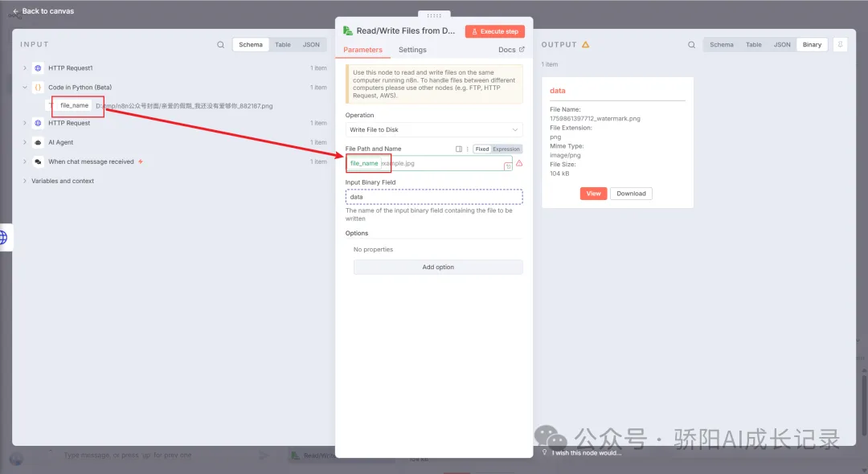The width and height of the screenshot is (868, 474).
Task: Click the Code in Python braces icon
Action: coord(38,88)
